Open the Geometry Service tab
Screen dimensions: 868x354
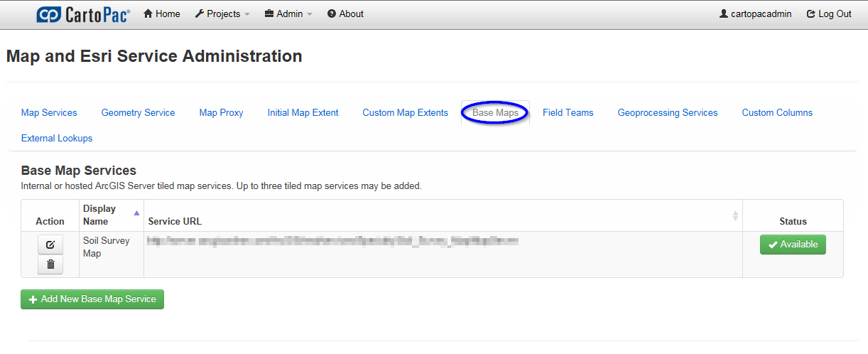pos(138,112)
